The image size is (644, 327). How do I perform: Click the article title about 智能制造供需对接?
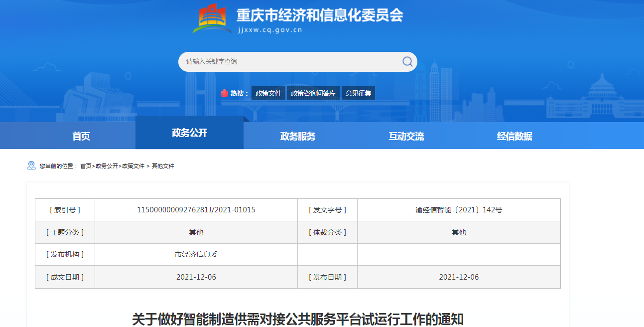point(297,319)
